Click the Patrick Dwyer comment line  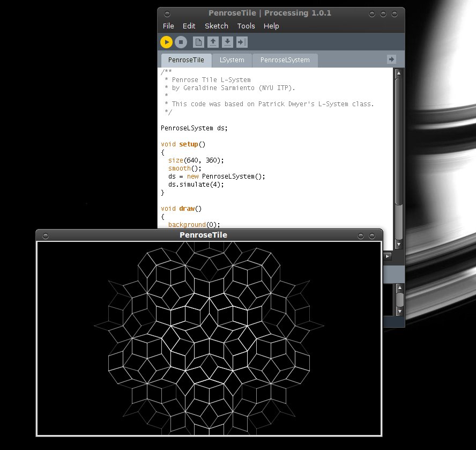tap(269, 104)
